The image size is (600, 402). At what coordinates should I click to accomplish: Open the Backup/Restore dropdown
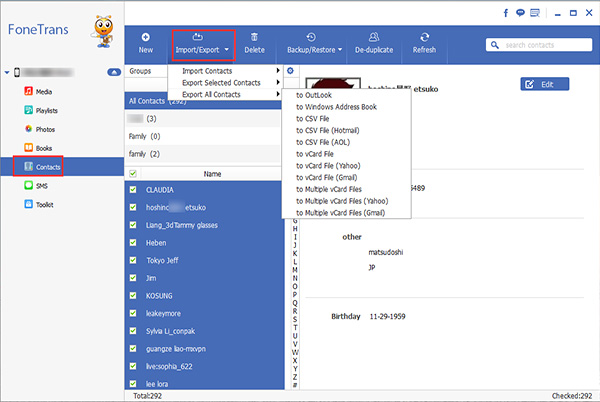(x=315, y=44)
